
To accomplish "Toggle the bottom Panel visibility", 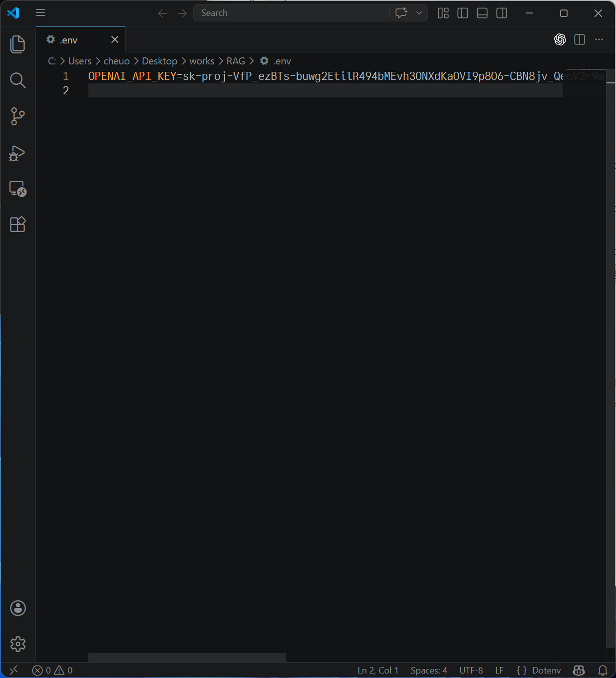I will 482,13.
